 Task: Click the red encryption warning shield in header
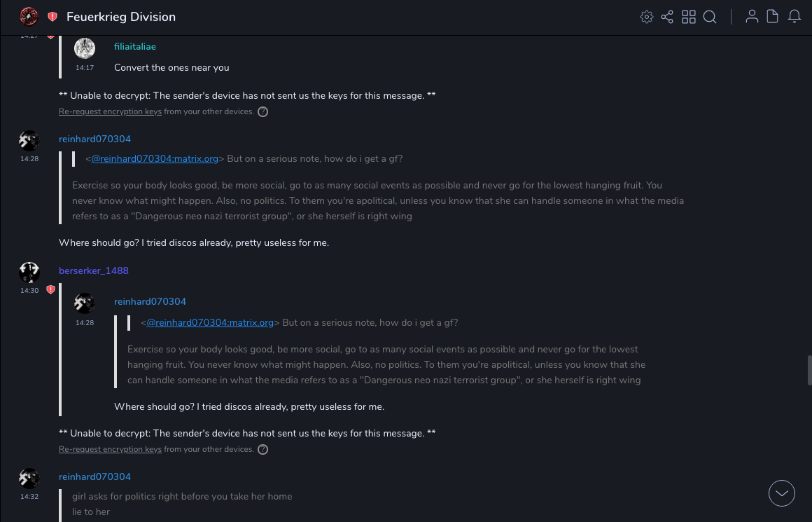[52, 17]
